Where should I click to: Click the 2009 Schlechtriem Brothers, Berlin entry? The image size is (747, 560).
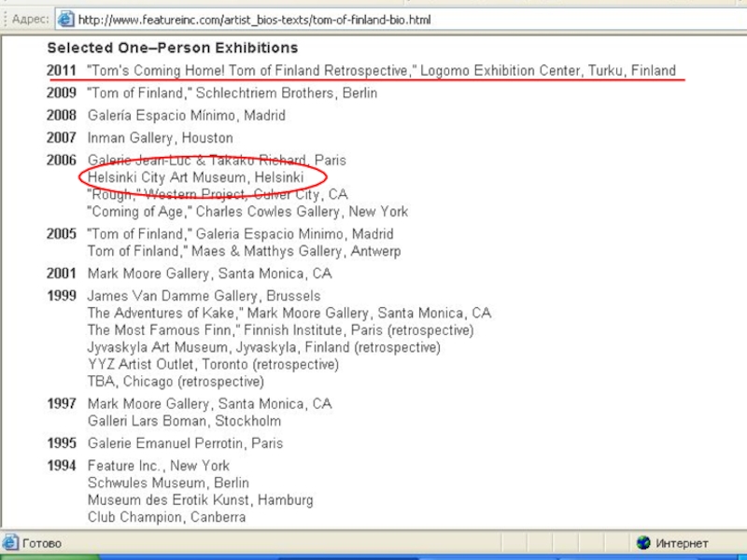232,92
